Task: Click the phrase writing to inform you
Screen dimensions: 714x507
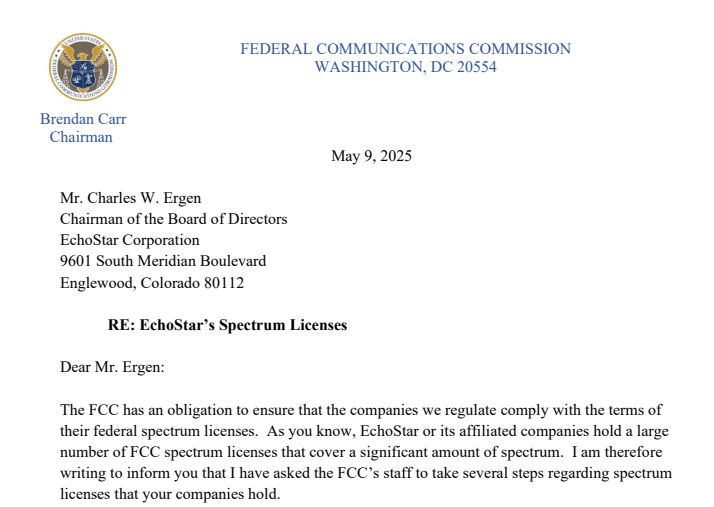Action: click(x=133, y=473)
